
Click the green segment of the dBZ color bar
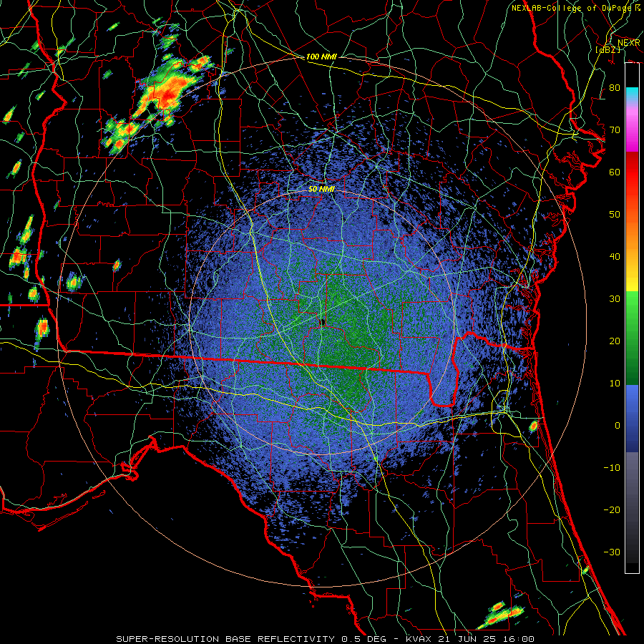[x=632, y=338]
